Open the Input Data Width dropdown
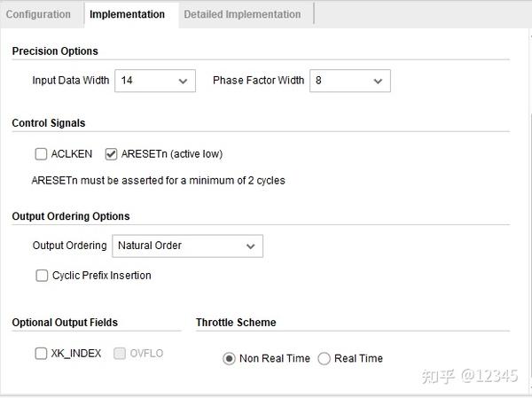This screenshot has height=398, width=532. click(x=155, y=81)
